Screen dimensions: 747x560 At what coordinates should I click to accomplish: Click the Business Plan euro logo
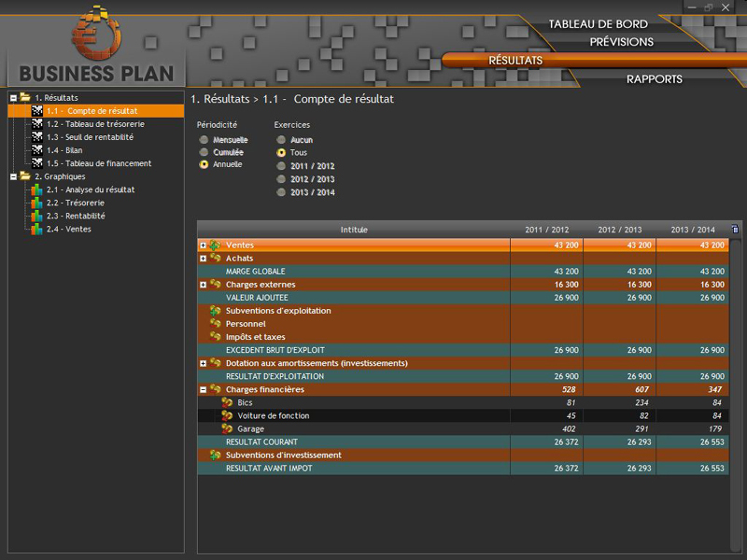pos(96,33)
